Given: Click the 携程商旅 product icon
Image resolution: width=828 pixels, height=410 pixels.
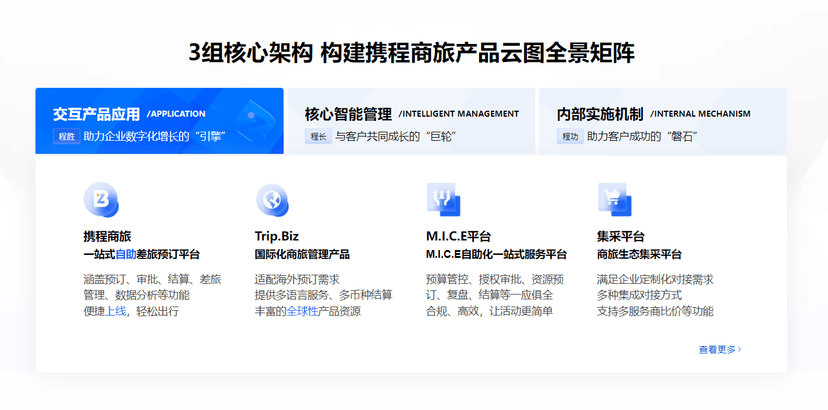Looking at the screenshot, I should pos(101,200).
